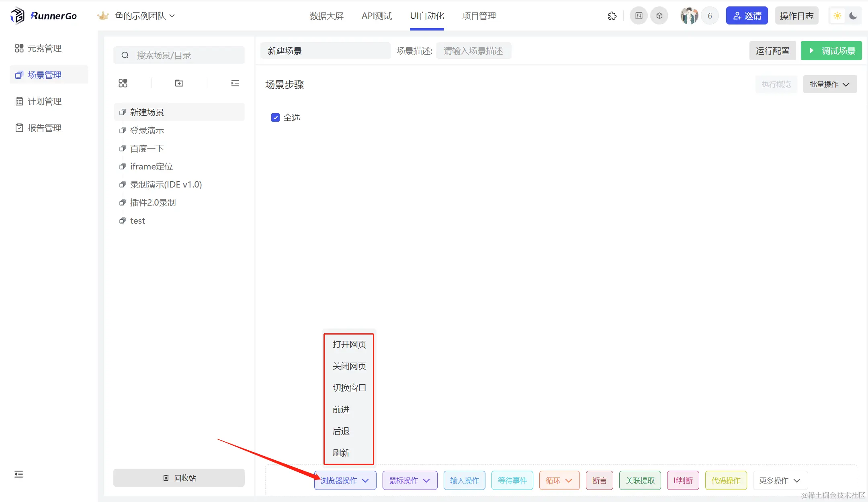Select 打开网页 from the browser menu
The width and height of the screenshot is (868, 502).
(349, 345)
